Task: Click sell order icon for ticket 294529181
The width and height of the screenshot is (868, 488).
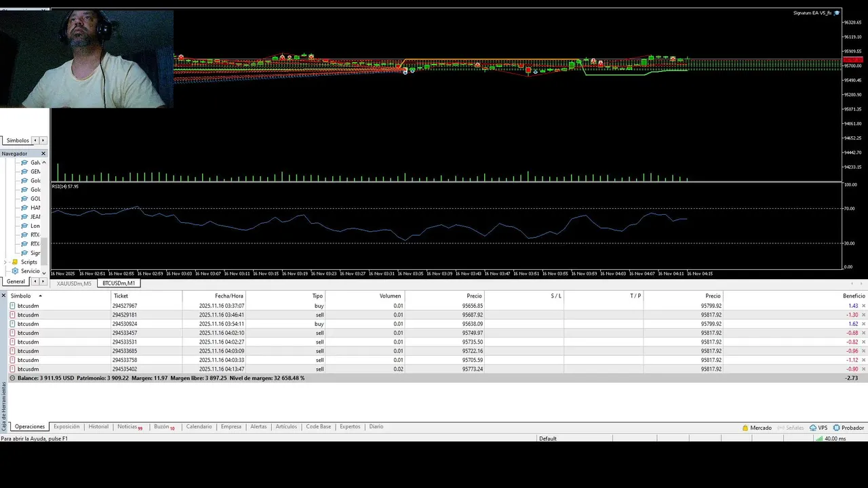Action: (13, 314)
